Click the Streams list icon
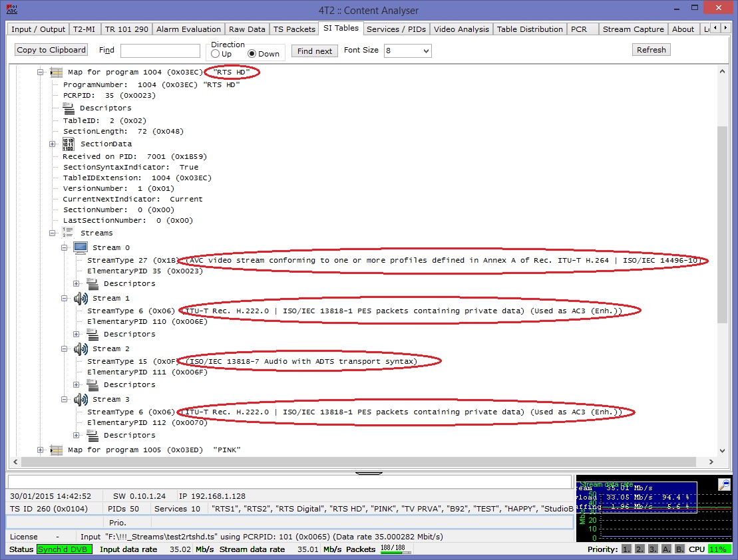This screenshot has height=560, width=738. pos(68,233)
